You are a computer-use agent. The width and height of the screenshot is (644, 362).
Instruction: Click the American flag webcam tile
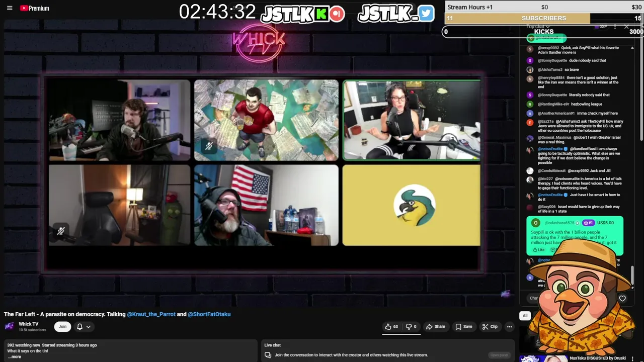pyautogui.click(x=266, y=205)
